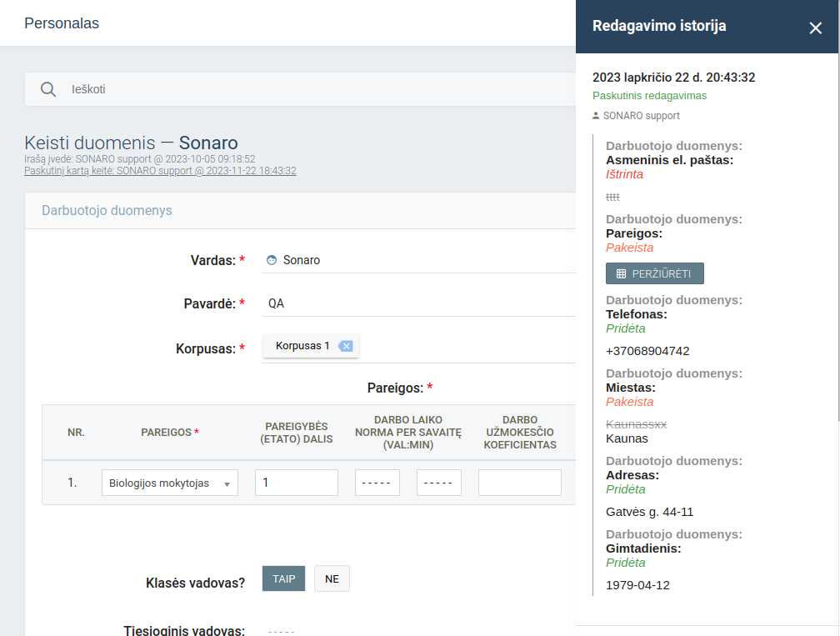Select TAIP for Klasės vadovas
The width and height of the screenshot is (840, 636).
tap(283, 578)
